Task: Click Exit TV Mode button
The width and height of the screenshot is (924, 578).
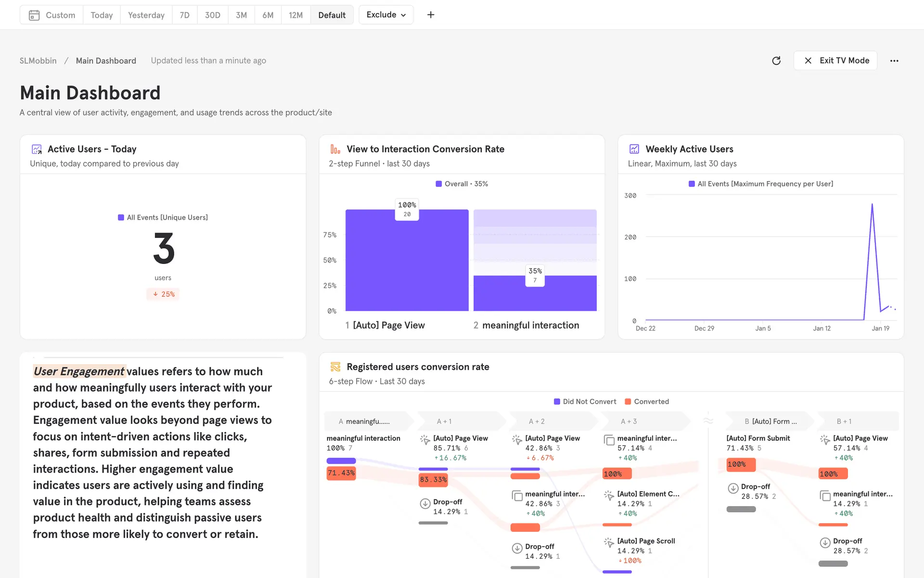Action: coord(835,61)
